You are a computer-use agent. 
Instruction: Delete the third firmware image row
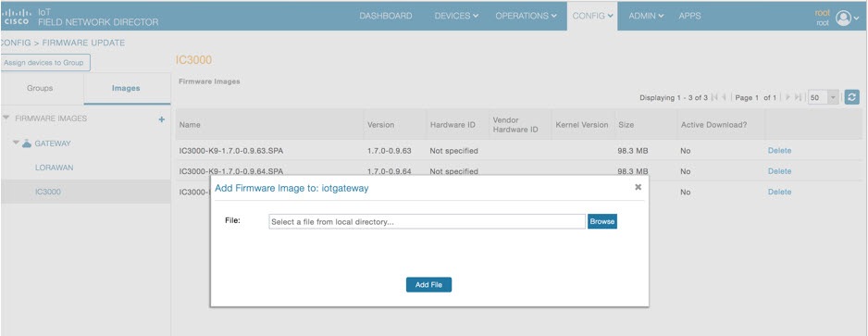(779, 192)
